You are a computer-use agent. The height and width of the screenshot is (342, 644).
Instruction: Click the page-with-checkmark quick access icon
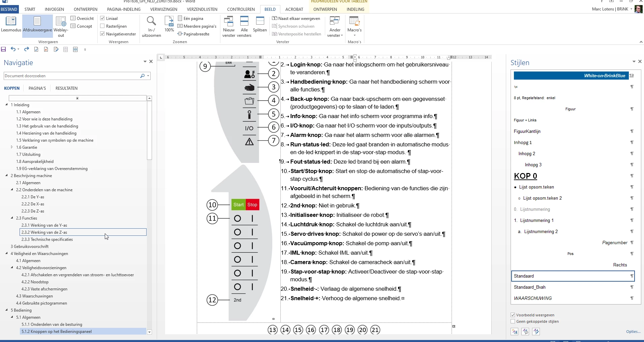coord(36,50)
